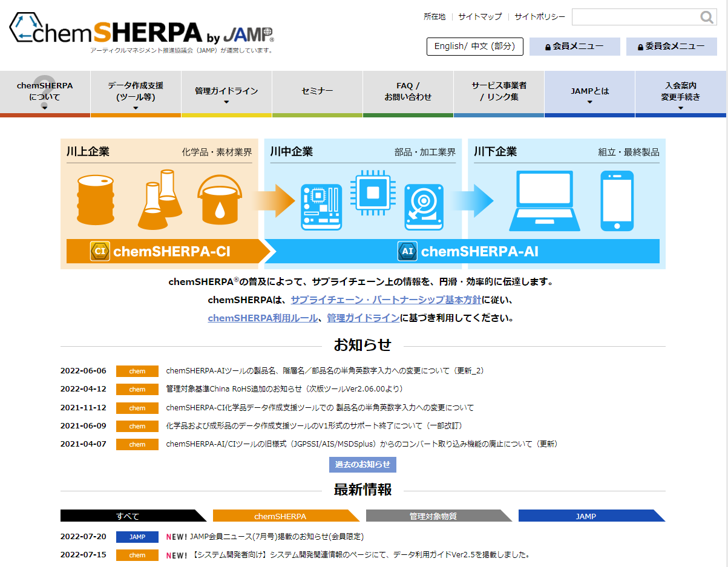Click the 過去のお知らせ button

point(364,465)
